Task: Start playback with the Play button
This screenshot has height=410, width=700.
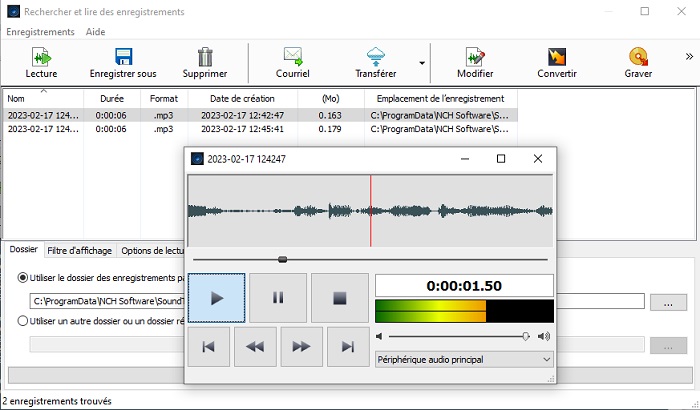Action: click(217, 298)
